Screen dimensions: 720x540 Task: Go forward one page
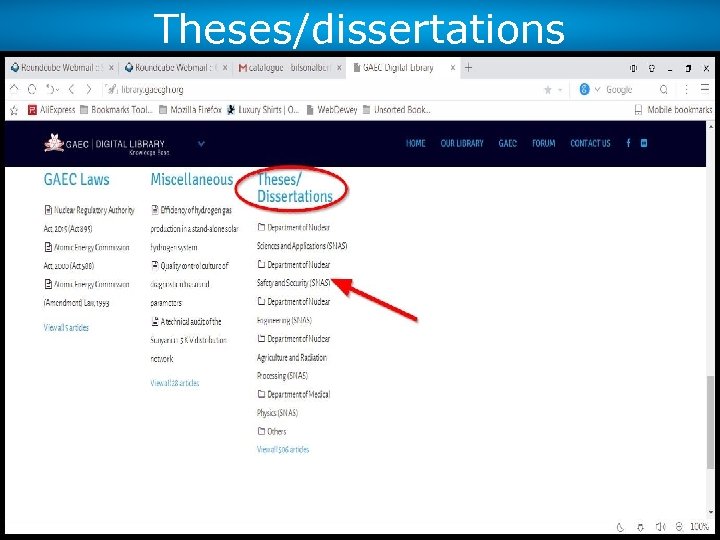click(89, 89)
